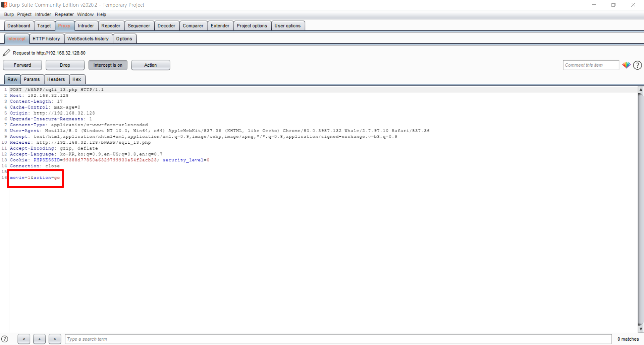Click the editor scrollbar down arrow
This screenshot has width=644, height=345.
tap(641, 329)
